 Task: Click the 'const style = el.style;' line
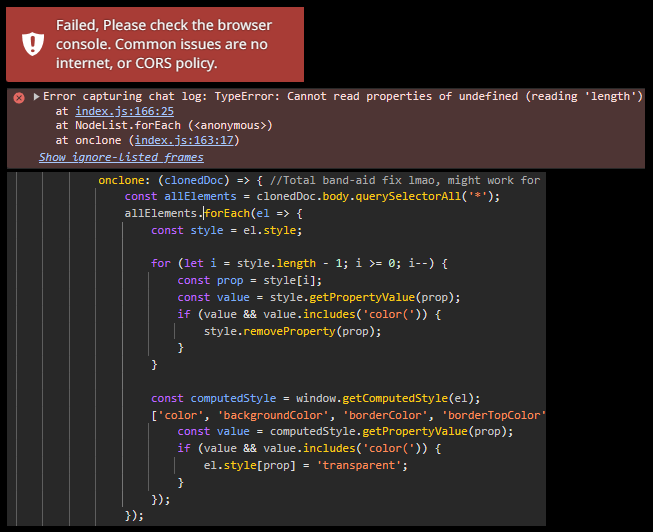click(x=227, y=230)
